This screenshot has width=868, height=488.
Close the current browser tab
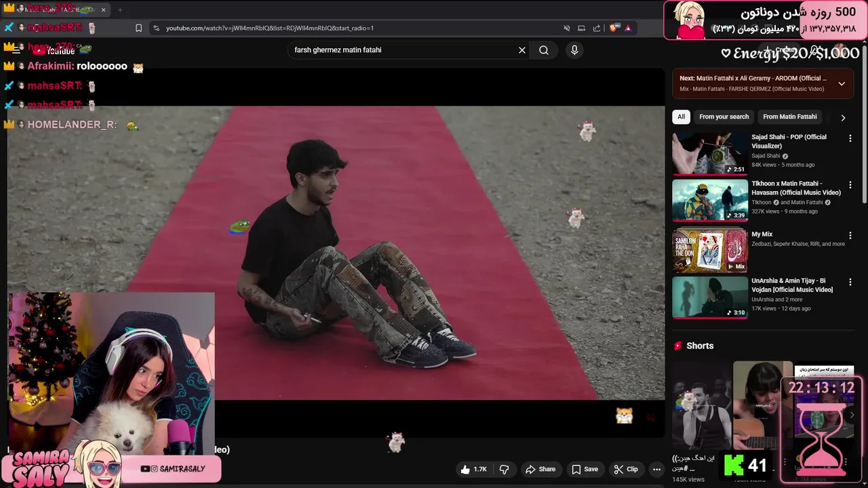click(104, 9)
